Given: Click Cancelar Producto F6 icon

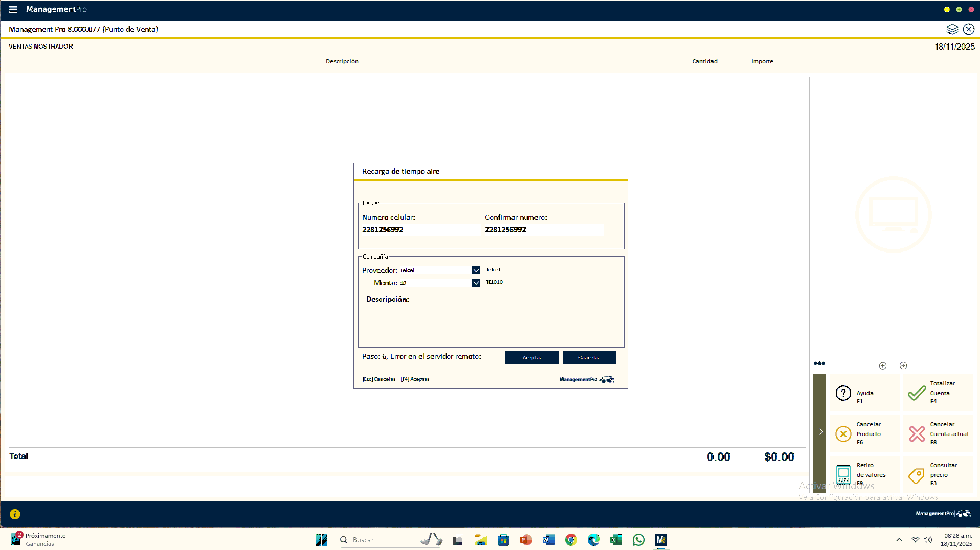Looking at the screenshot, I should (843, 434).
